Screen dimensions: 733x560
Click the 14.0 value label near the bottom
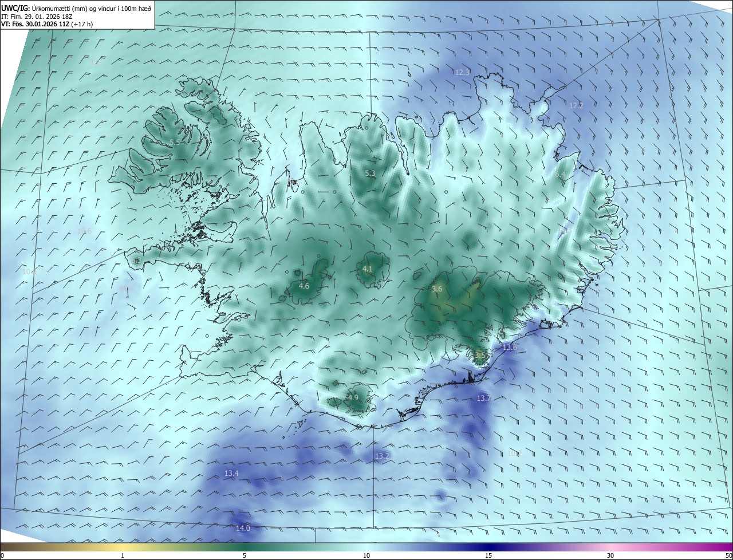coord(243,528)
